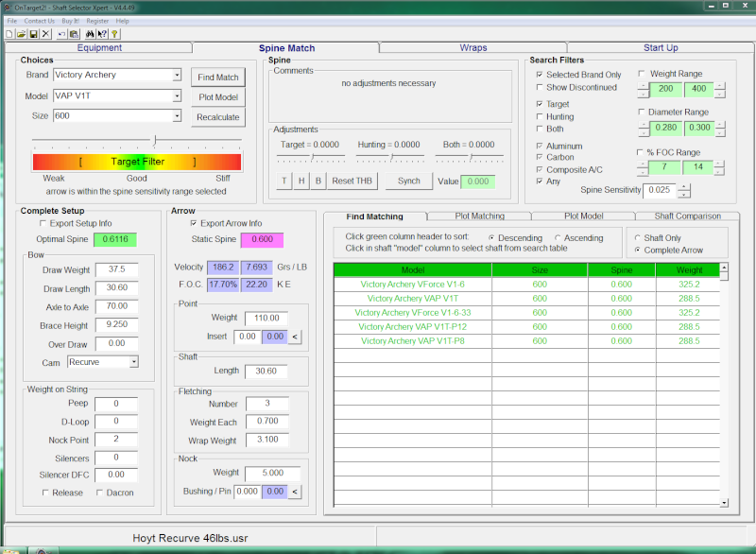
Task: Click the Bushing / Pin arrow button
Action: tap(295, 492)
